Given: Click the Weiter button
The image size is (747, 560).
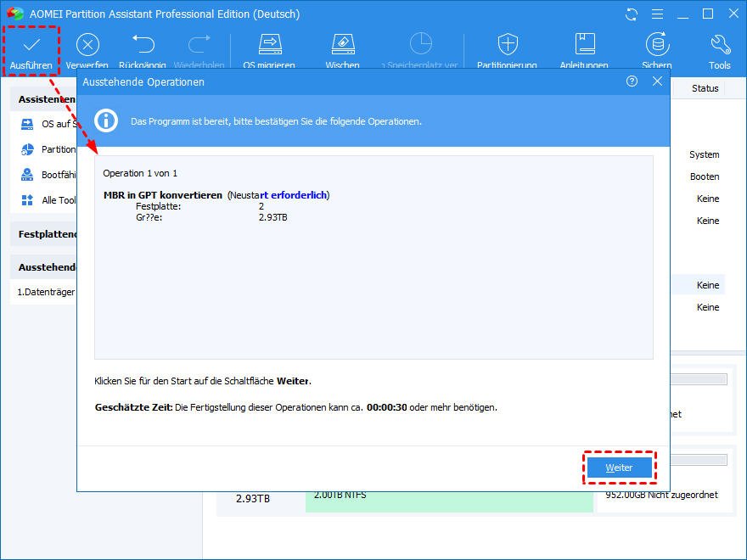Looking at the screenshot, I should click(620, 468).
